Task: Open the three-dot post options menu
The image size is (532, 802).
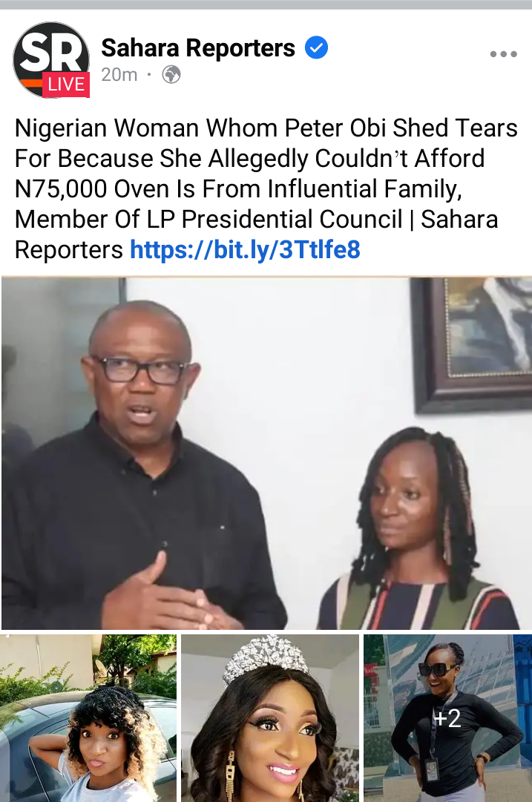Action: 503,53
